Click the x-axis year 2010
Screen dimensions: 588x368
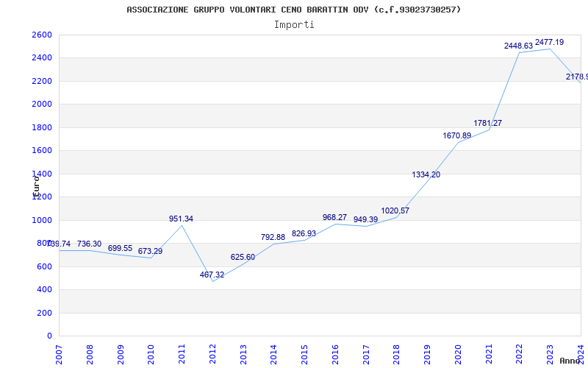point(151,355)
